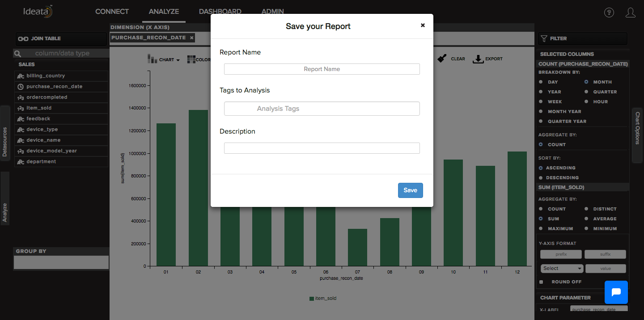Click the JOIN TABLE button
The height and width of the screenshot is (320, 644).
(x=62, y=38)
